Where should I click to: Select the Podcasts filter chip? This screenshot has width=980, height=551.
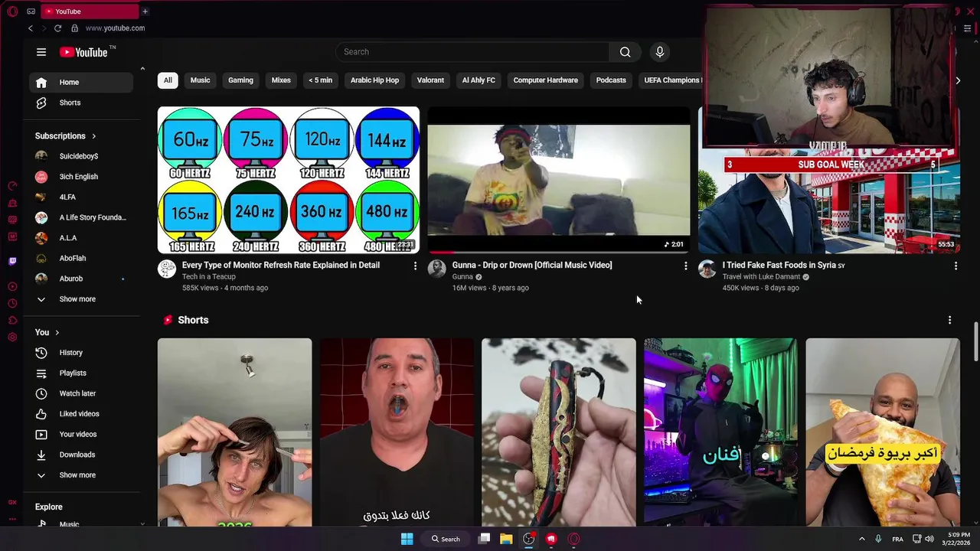[x=611, y=80]
